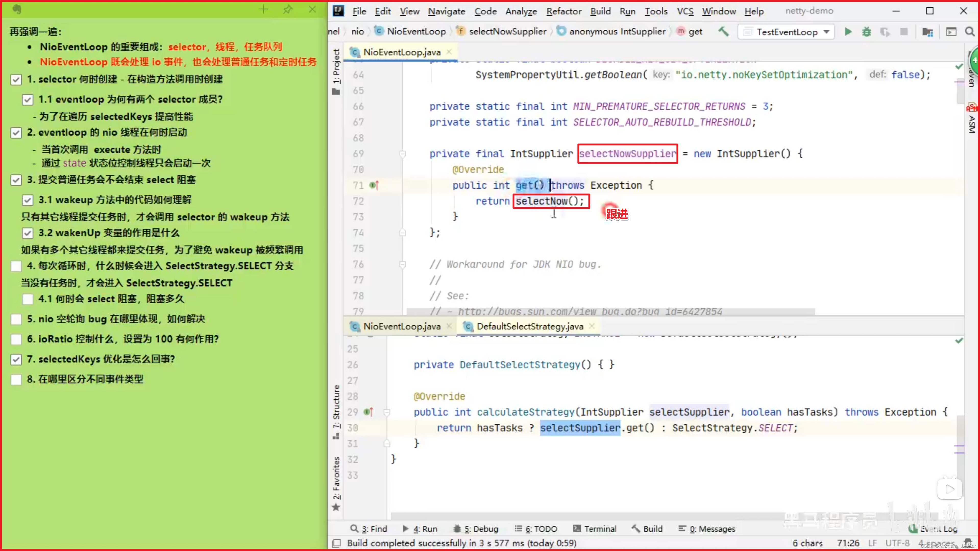Collapse the fold marker at line 31

click(387, 443)
